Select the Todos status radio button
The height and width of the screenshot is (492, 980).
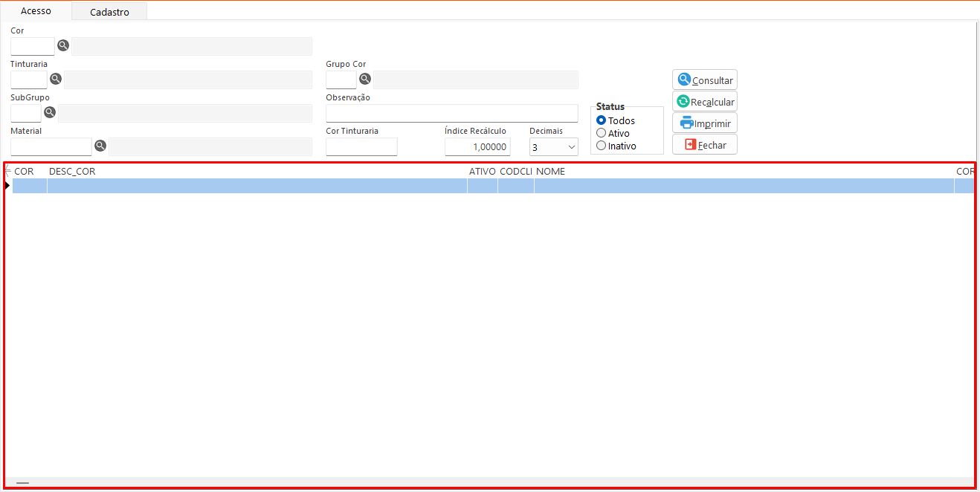(x=602, y=120)
